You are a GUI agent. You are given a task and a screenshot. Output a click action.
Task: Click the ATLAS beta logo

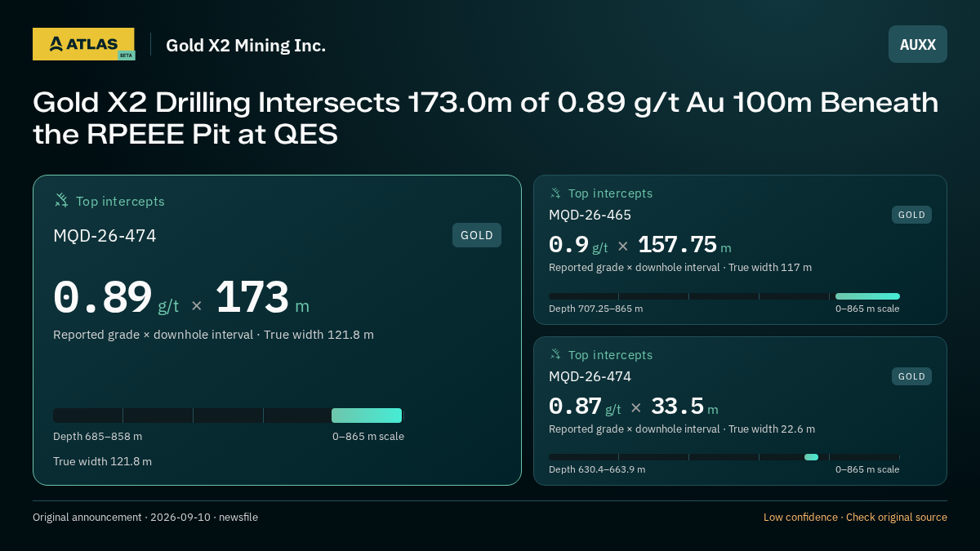[83, 44]
